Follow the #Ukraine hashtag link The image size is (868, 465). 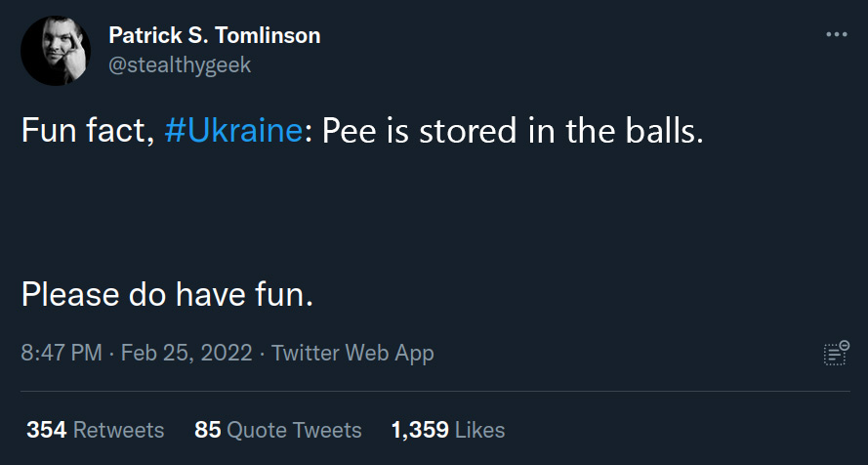(x=233, y=131)
